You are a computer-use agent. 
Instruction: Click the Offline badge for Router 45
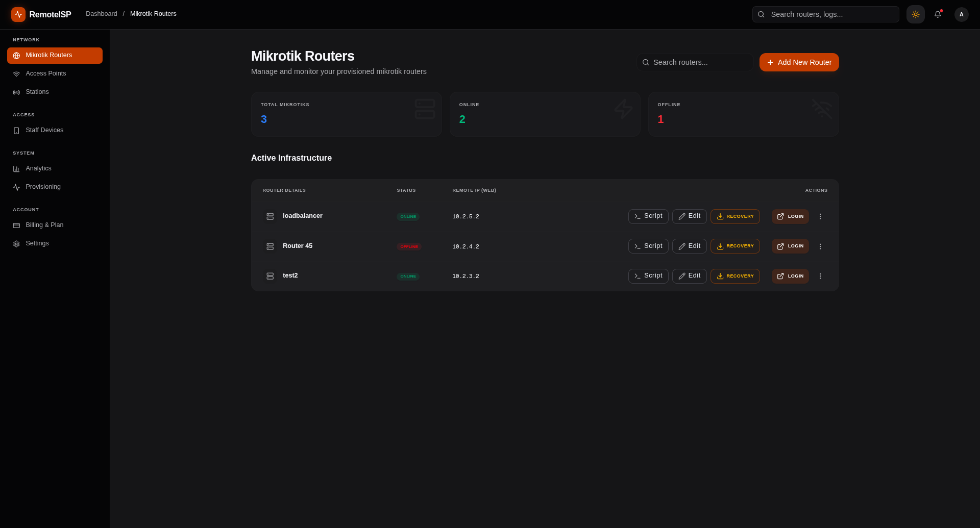[409, 247]
